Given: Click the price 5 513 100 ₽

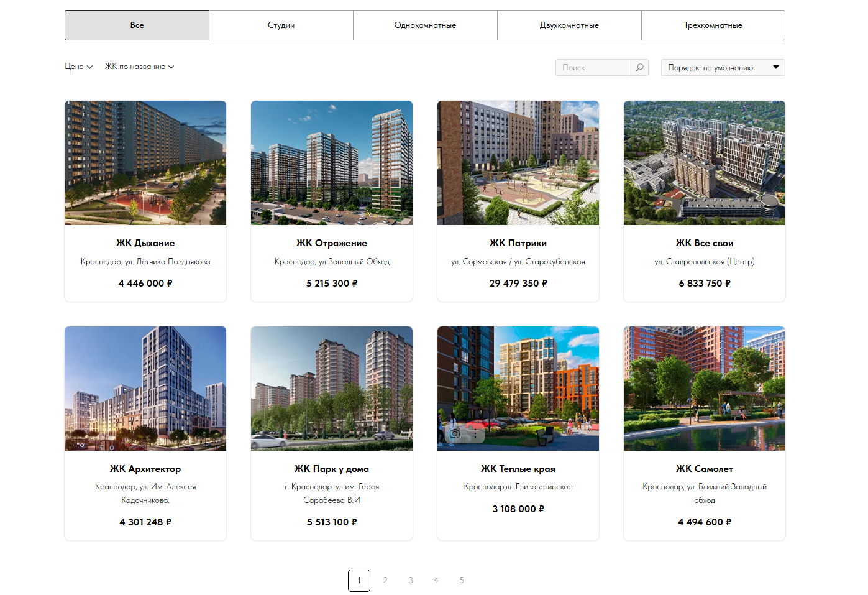Looking at the screenshot, I should [x=332, y=522].
